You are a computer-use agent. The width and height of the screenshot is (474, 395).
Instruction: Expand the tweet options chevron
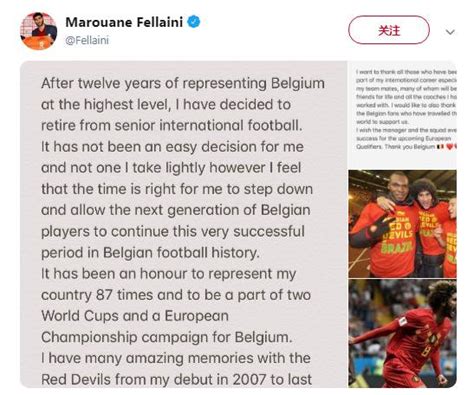click(x=450, y=32)
